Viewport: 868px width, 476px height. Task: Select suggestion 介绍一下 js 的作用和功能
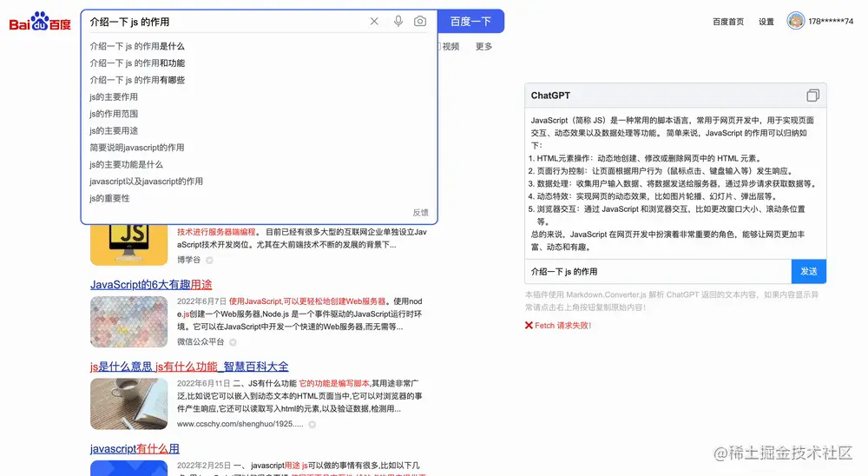coord(137,63)
